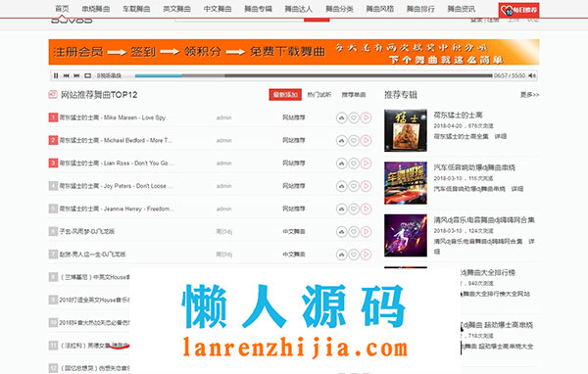
Task: Open the 舞曲达人 navigation item
Action: click(299, 9)
